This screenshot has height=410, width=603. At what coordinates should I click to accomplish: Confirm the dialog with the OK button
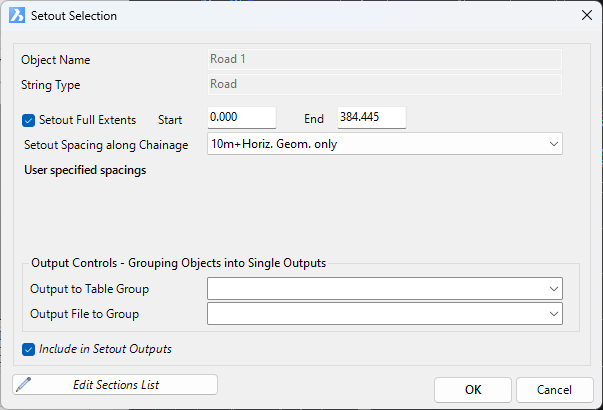[473, 390]
